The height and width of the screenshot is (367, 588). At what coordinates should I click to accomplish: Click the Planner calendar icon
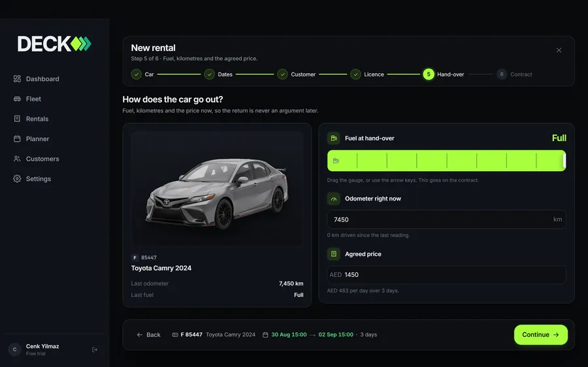point(17,138)
